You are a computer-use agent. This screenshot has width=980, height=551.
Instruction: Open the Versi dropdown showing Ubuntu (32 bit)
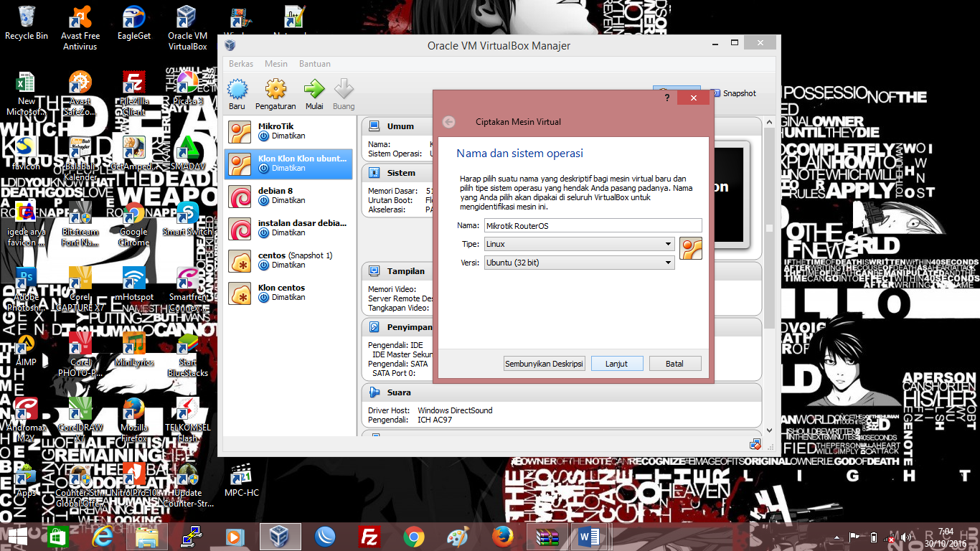(x=580, y=263)
